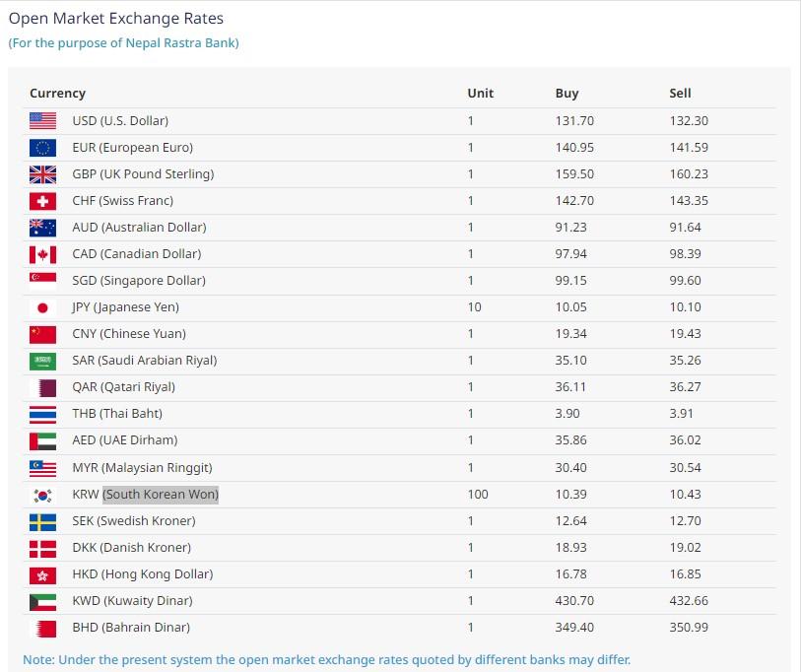Click the DKK buy rate 18.93
Image resolution: width=801 pixels, height=672 pixels.
coord(570,548)
